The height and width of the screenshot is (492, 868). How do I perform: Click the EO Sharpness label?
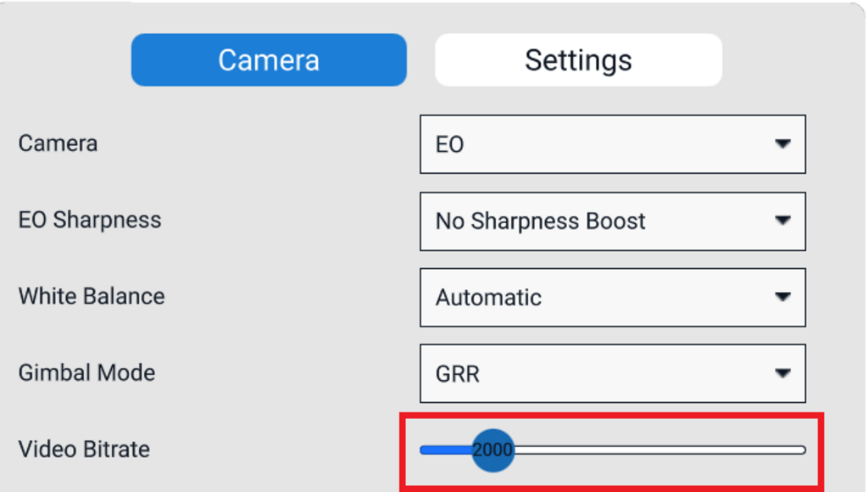point(90,220)
